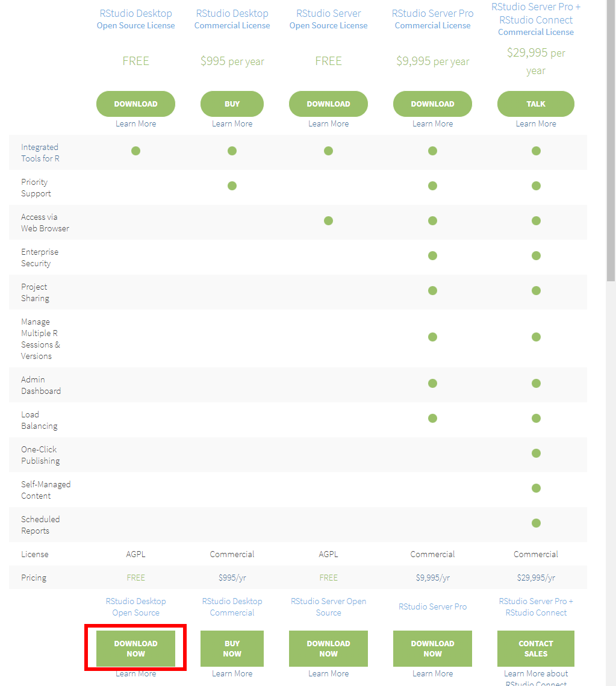Screen dimensions: 616x686
Task: Click the BUY NOW button
Action: (232, 649)
